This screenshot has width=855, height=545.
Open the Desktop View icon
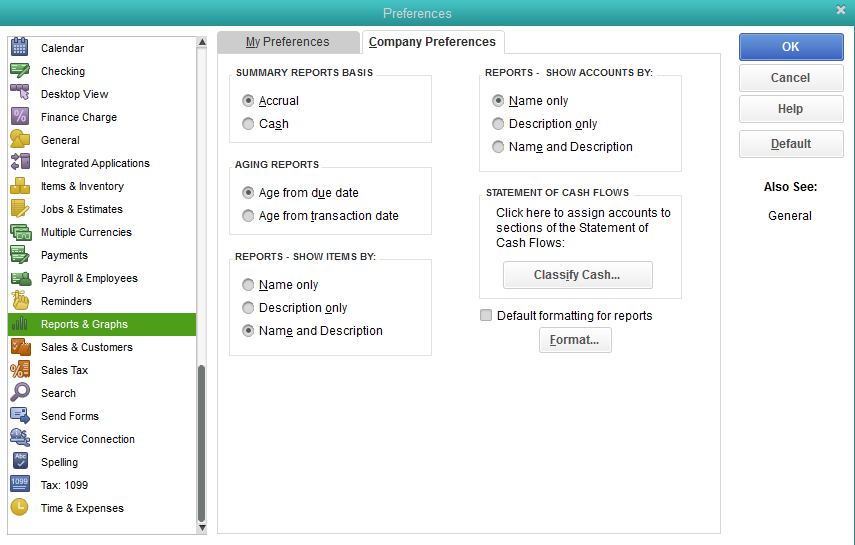pyautogui.click(x=20, y=94)
